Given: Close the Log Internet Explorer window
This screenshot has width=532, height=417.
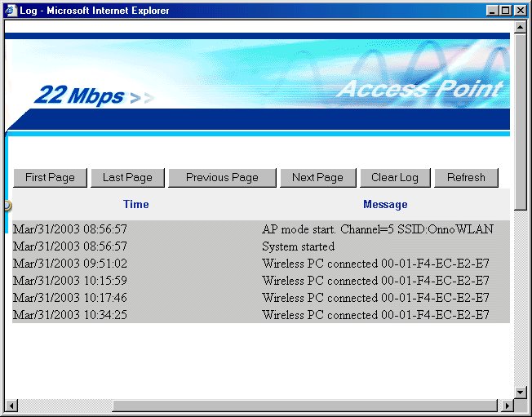Looking at the screenshot, I should click(520, 11).
